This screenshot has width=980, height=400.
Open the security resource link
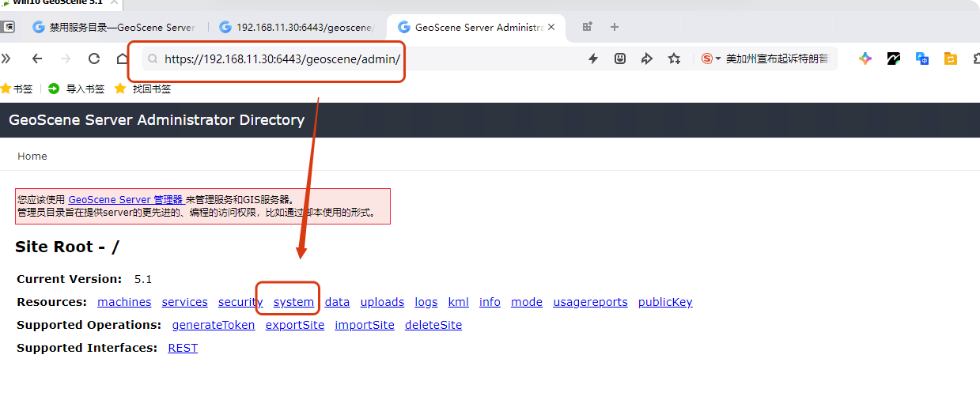240,302
